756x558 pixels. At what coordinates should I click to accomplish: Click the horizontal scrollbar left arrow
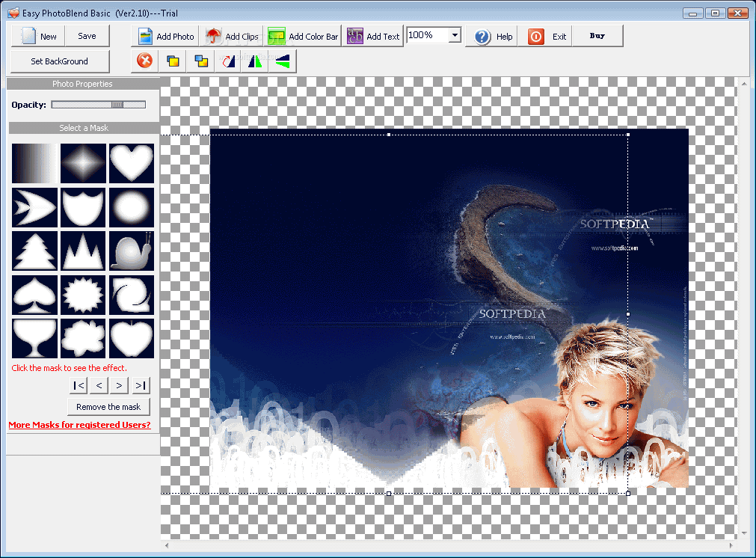coord(167,545)
